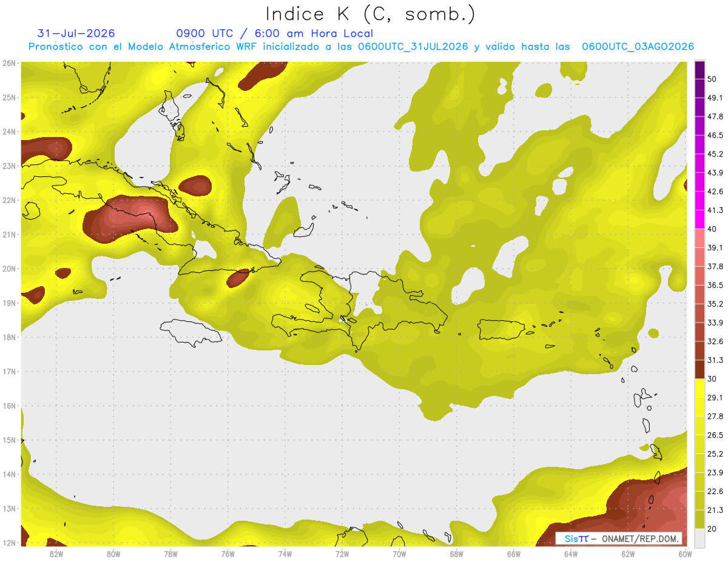Click the latitude label "24N"
The image size is (728, 562).
(x=9, y=132)
